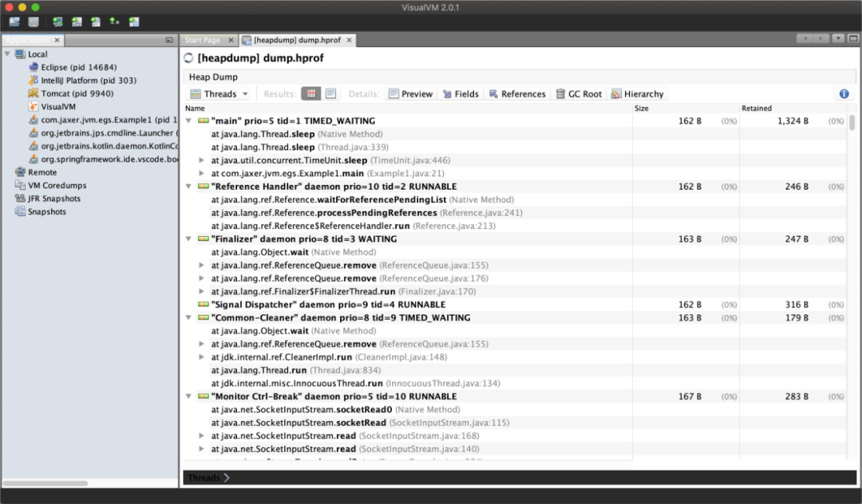Click the Applications panel horizontal scrollbar

point(45,484)
